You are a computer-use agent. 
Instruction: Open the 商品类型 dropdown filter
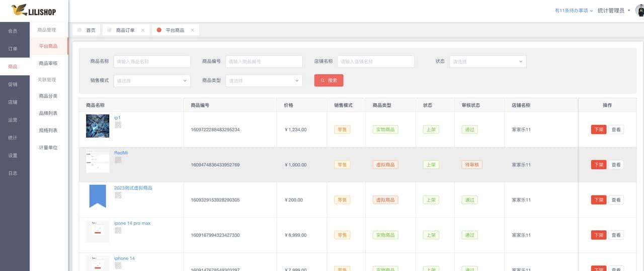point(264,81)
